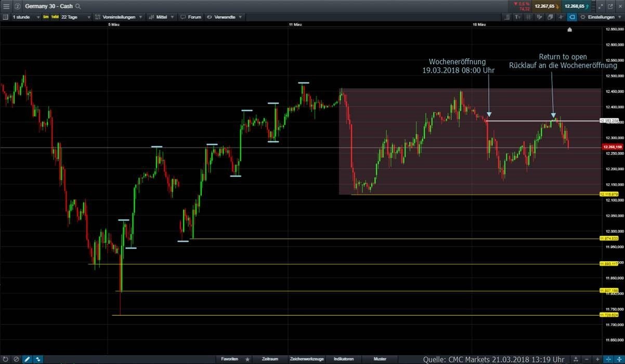Click the curved arrows icon beside the pencil
Viewport: 625px width, 364px height.
click(38, 359)
